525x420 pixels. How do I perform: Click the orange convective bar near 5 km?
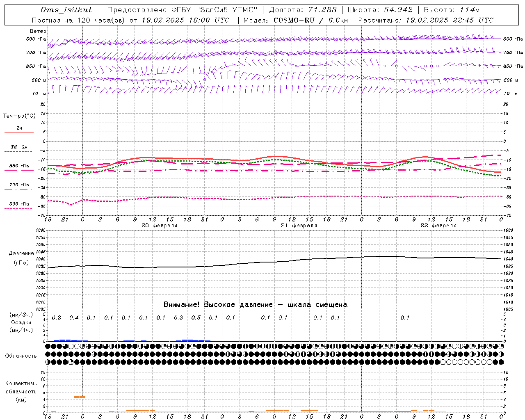click(x=80, y=397)
